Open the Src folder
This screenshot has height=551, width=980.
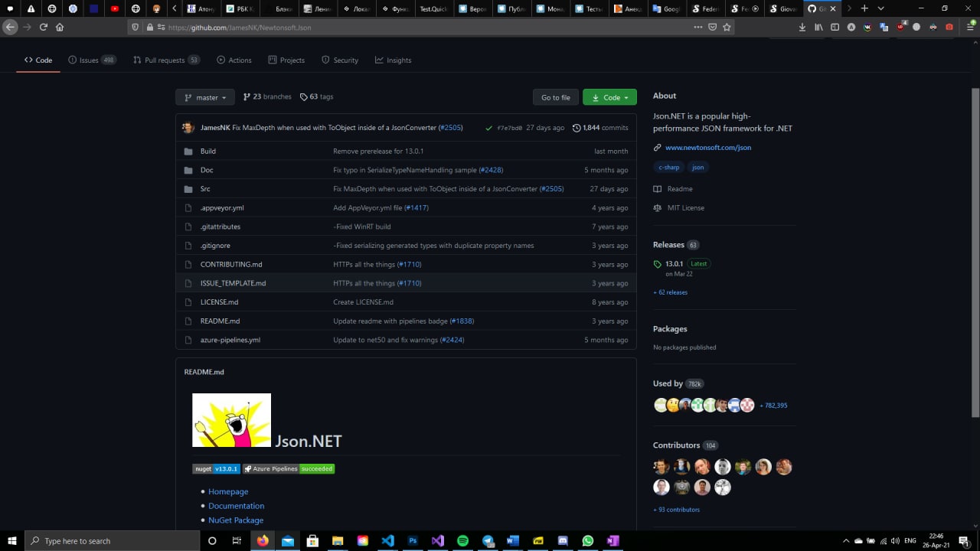click(x=205, y=188)
